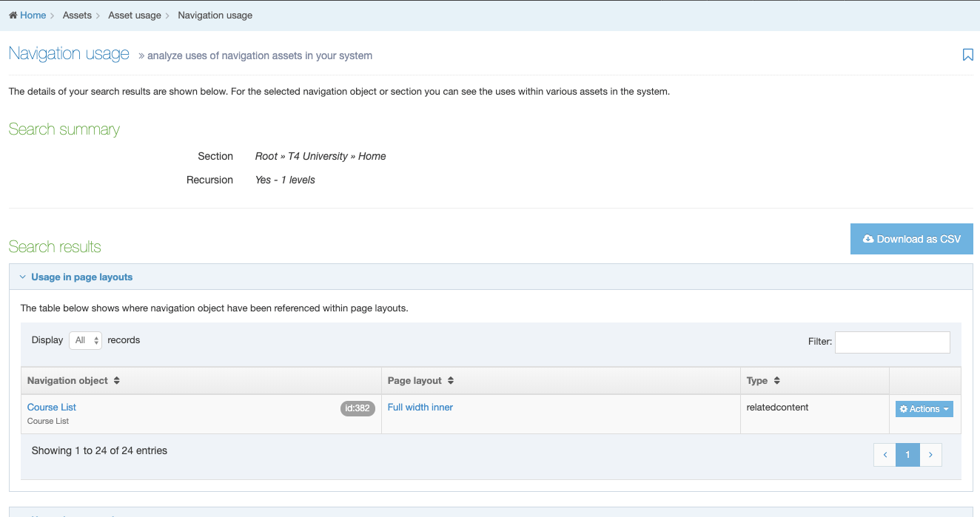The width and height of the screenshot is (980, 517).
Task: Go to Asset usage breadcrumb
Action: 134,16
